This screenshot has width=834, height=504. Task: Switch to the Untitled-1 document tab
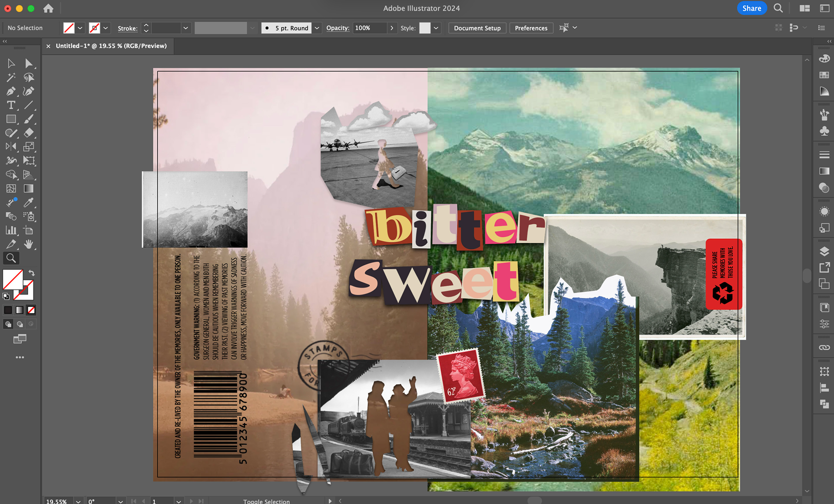pyautogui.click(x=111, y=46)
